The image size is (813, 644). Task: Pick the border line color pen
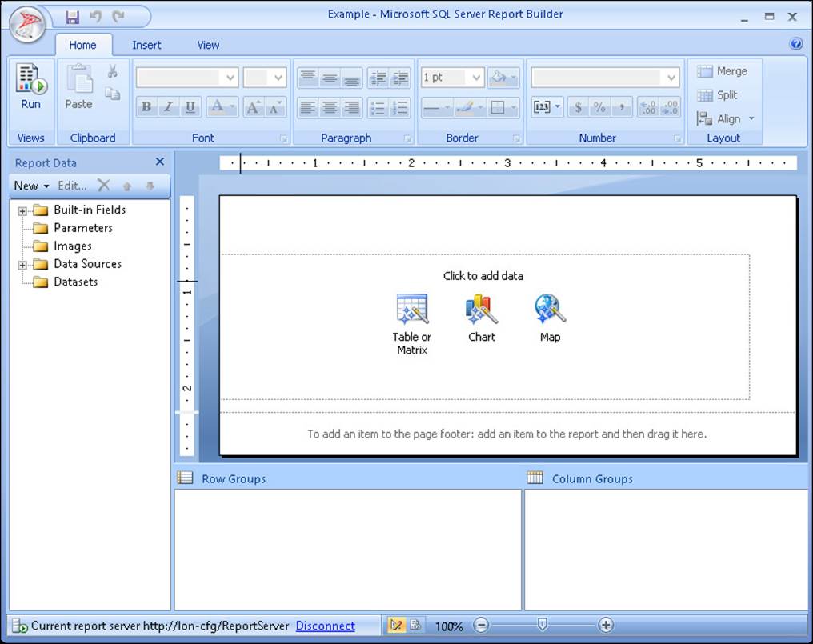[x=469, y=108]
